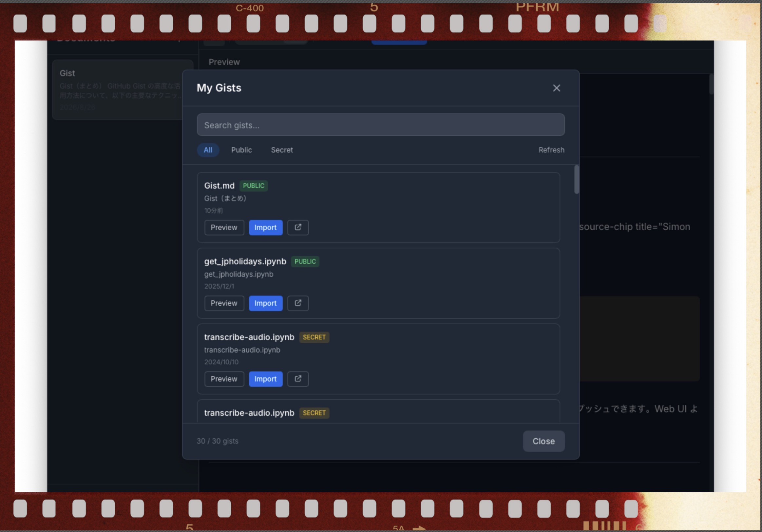Switch to the Public filter tab
Viewport: 762px width, 532px height.
tap(241, 150)
